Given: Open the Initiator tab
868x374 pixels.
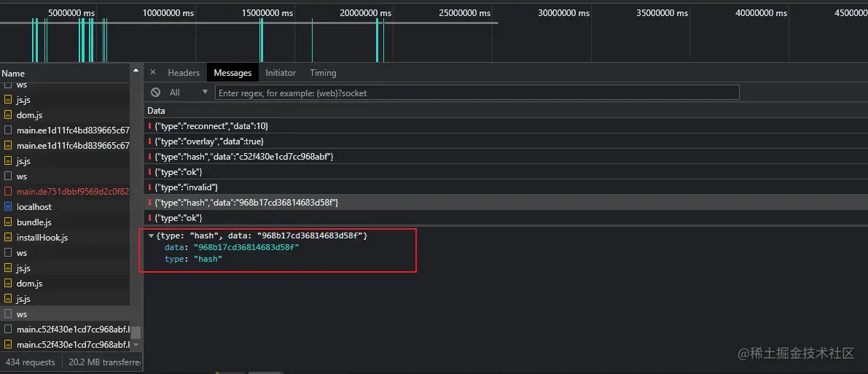Looking at the screenshot, I should 281,73.
